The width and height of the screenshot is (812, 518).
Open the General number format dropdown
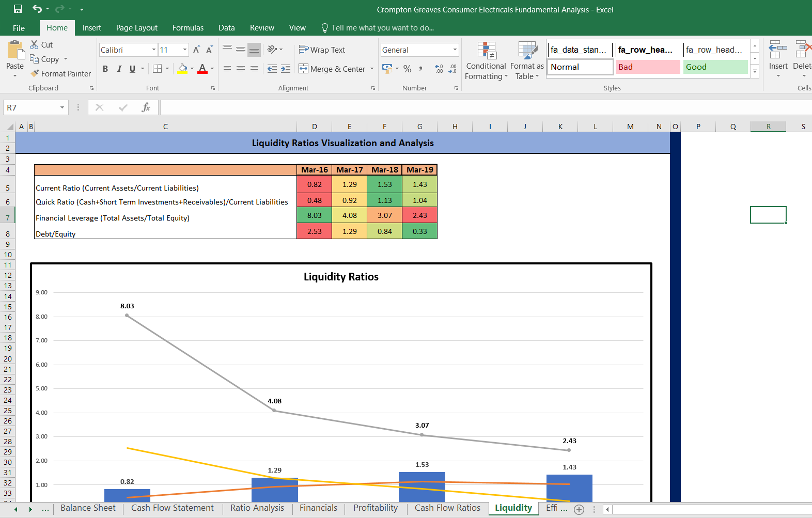coord(455,50)
